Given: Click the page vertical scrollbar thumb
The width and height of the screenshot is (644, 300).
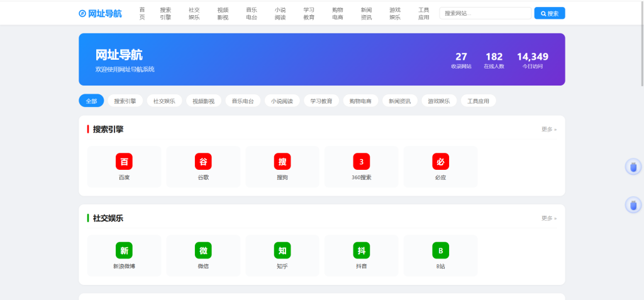Looking at the screenshot, I should click(x=642, y=43).
